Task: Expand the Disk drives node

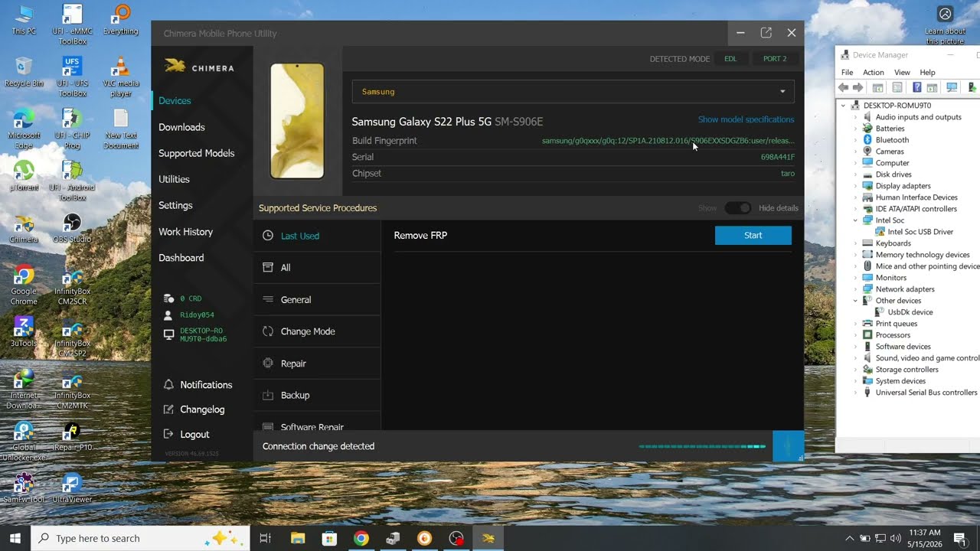Action: point(856,174)
